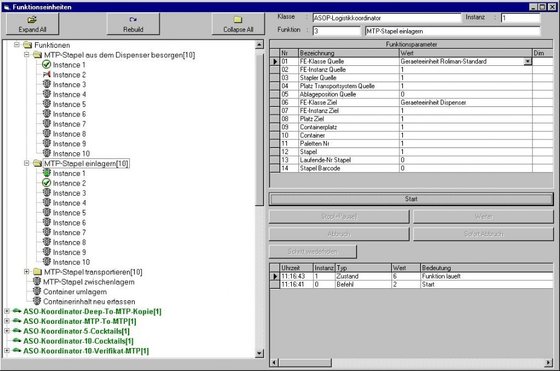Screen dimensions: 560x371
Task: Click gear icon of einlagern Instance 9
Action: click(46, 252)
